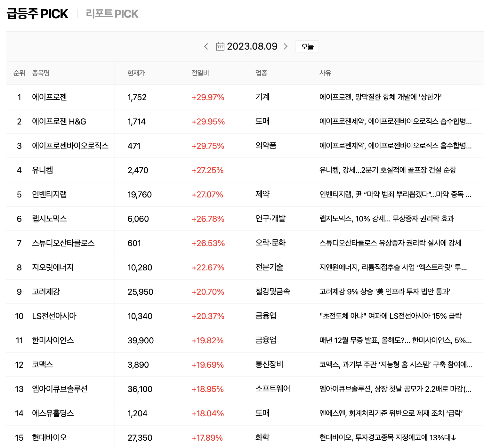484x448 pixels.
Task: Go to next date with right arrow
Action: click(286, 46)
